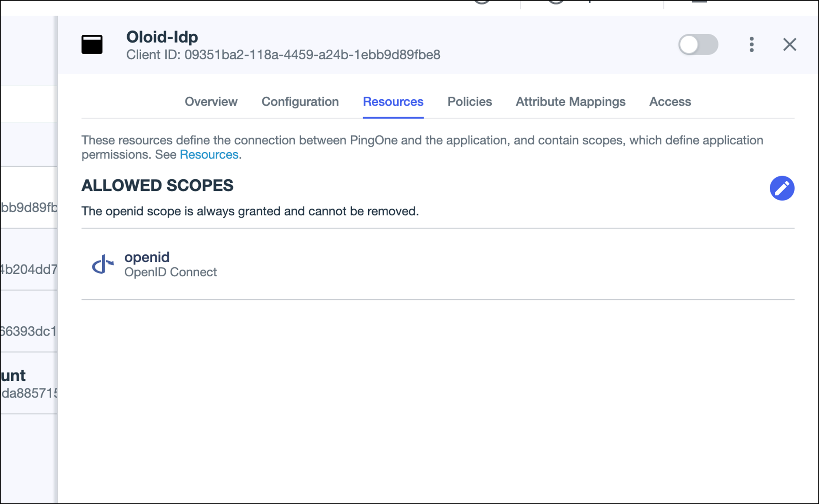Select the Resources tab
The height and width of the screenshot is (504, 819).
pyautogui.click(x=393, y=102)
